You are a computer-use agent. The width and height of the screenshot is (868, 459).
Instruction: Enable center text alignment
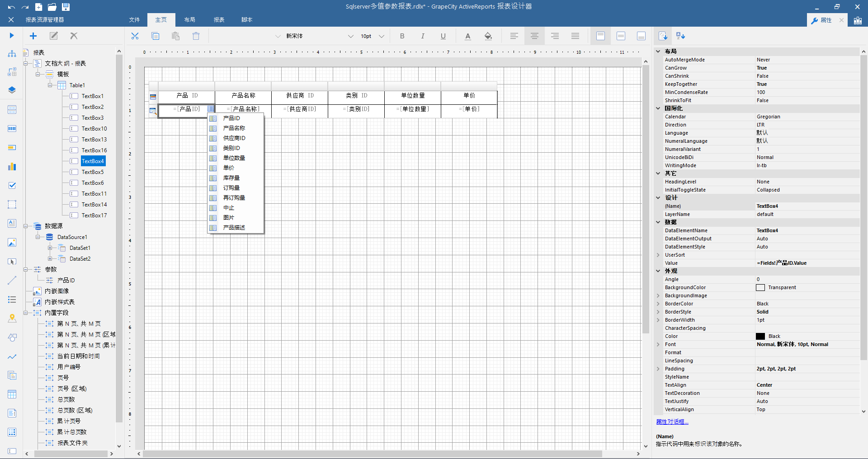coord(534,36)
